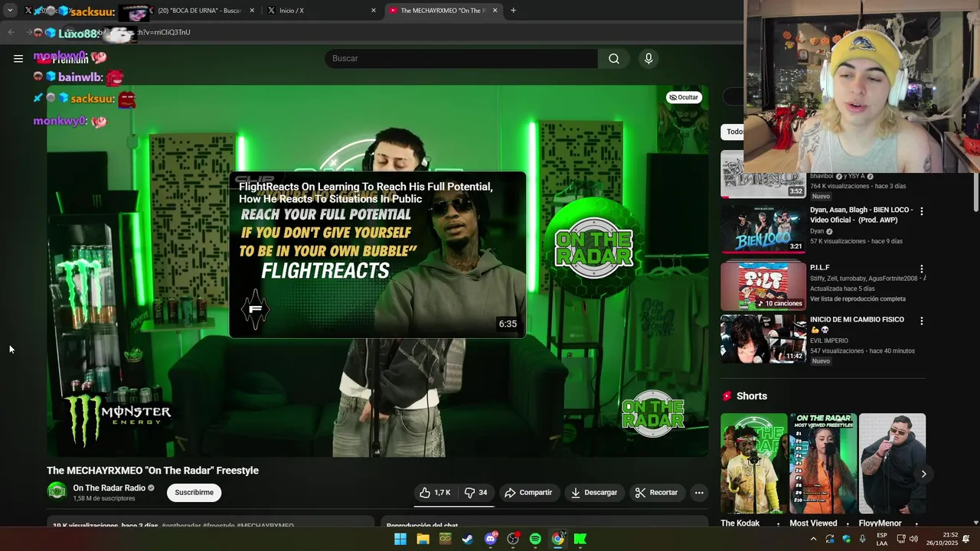
Task: Open the Most Viewed short thumbnail
Action: pyautogui.click(x=823, y=464)
